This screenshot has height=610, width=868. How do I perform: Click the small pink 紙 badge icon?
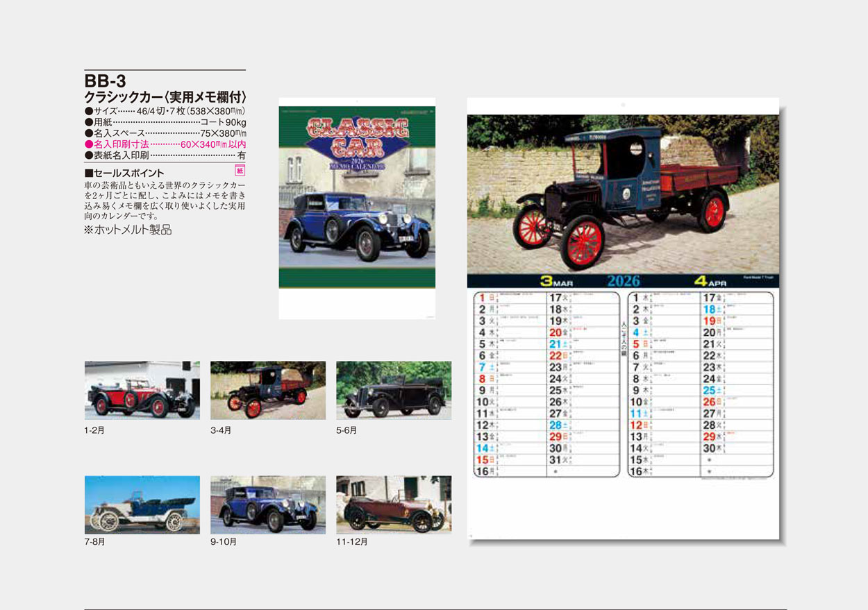pyautogui.click(x=241, y=170)
